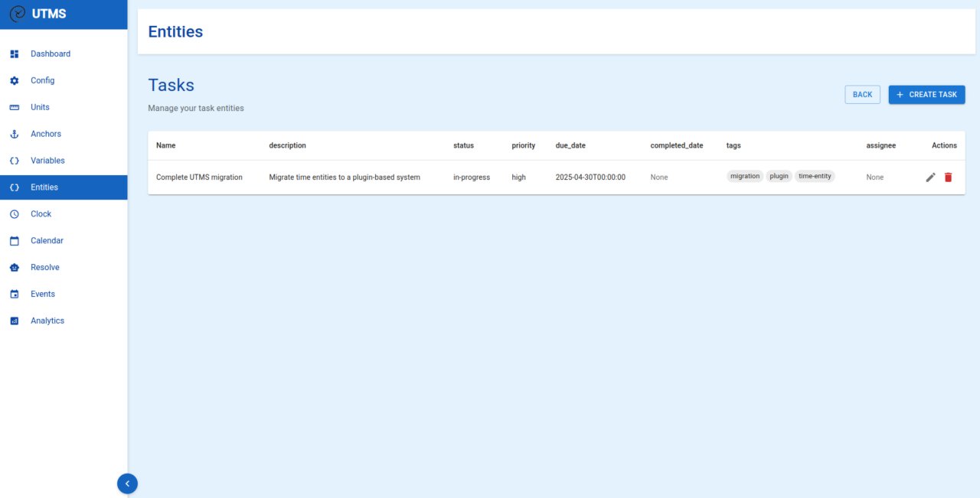This screenshot has height=498, width=980.
Task: Collapse the sidebar with chevron button
Action: (x=127, y=483)
